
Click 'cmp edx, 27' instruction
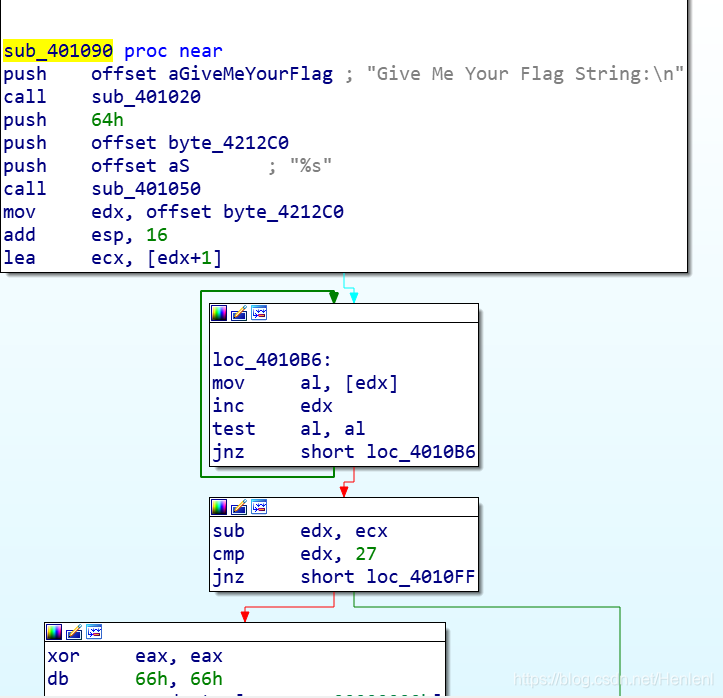click(x=294, y=554)
